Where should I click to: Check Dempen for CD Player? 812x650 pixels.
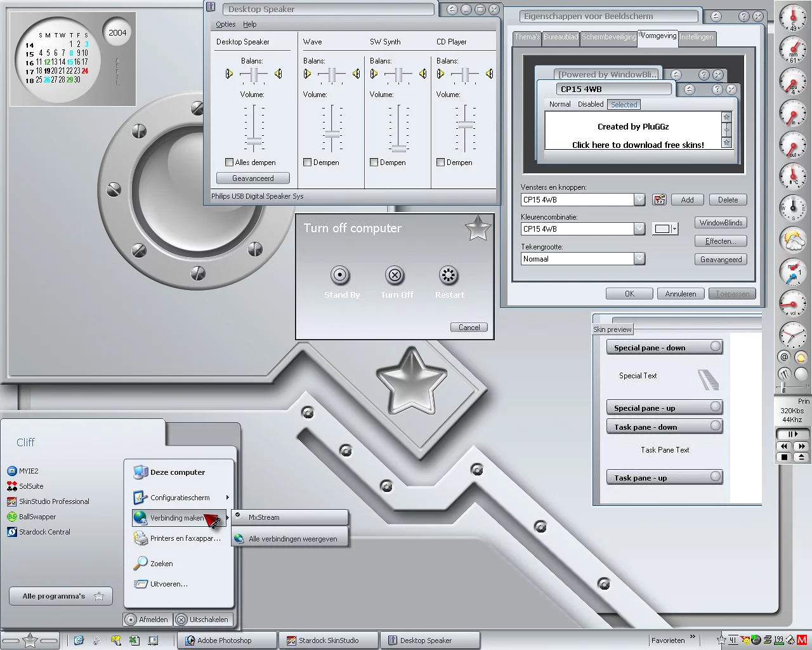pos(441,162)
